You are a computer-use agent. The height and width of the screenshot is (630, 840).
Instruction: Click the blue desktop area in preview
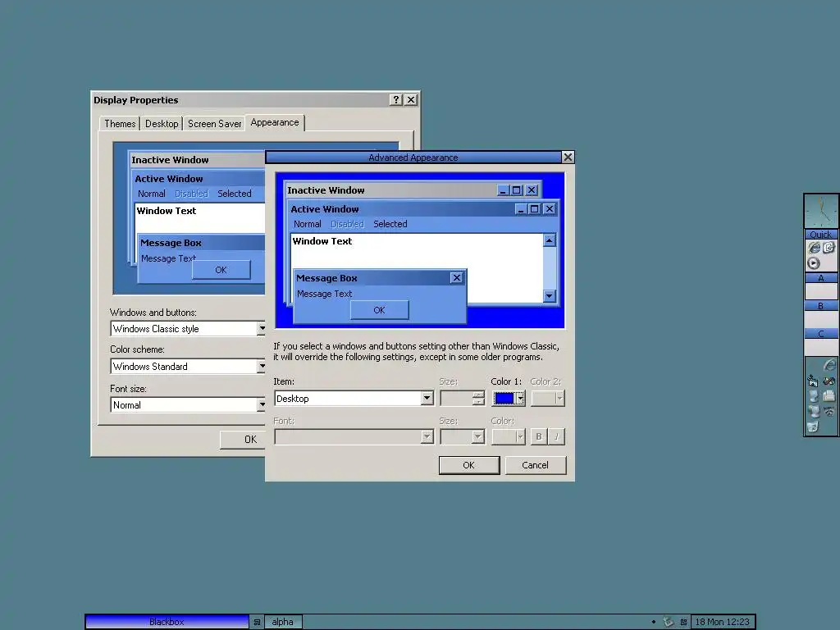514,317
